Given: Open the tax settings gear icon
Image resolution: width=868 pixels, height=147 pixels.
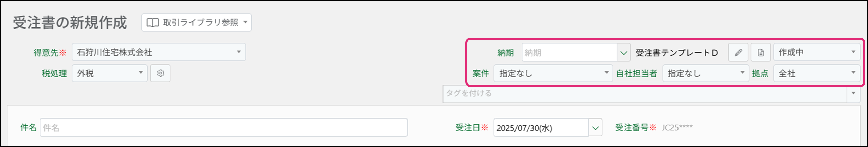Looking at the screenshot, I should (x=161, y=73).
